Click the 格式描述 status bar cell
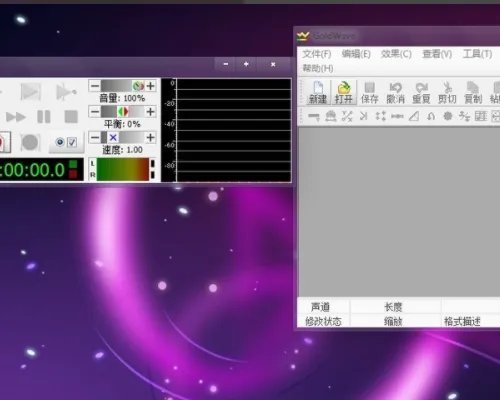This screenshot has height=400, width=500. click(471, 321)
